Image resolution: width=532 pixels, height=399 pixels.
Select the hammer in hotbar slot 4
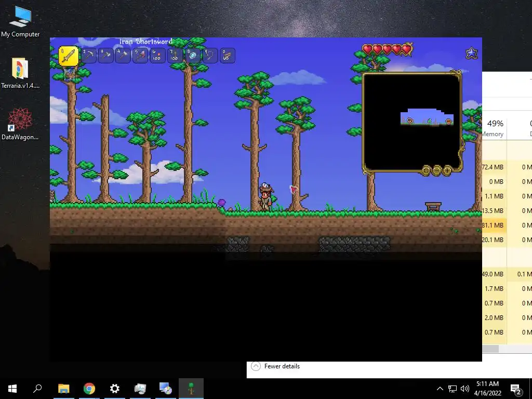[x=123, y=56]
